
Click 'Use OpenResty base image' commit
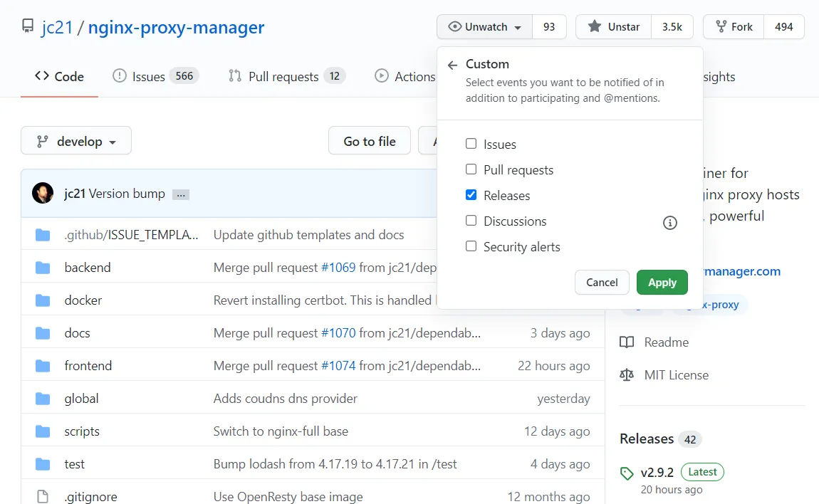pos(288,497)
